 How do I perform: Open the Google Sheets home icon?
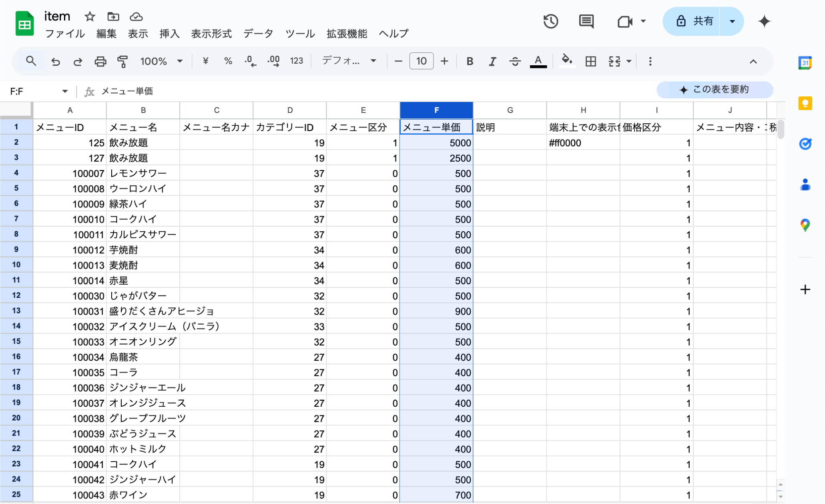click(24, 24)
